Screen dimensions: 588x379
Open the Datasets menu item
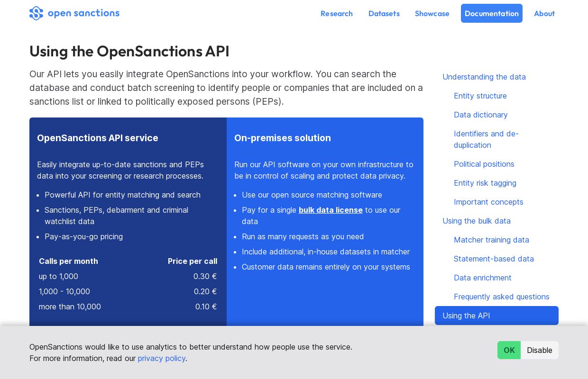[x=384, y=13]
